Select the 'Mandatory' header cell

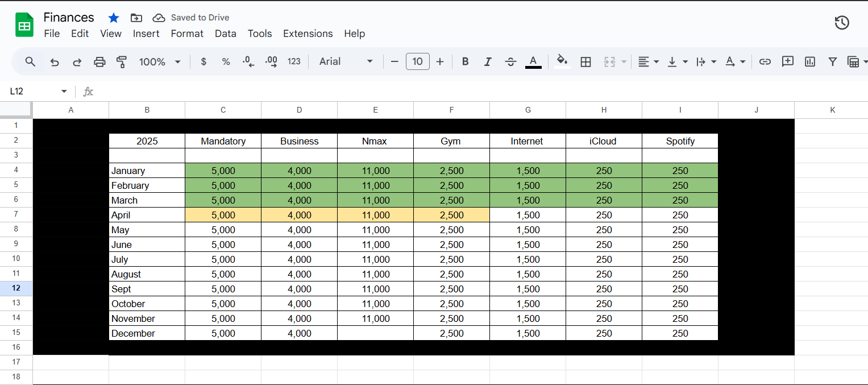(x=223, y=141)
